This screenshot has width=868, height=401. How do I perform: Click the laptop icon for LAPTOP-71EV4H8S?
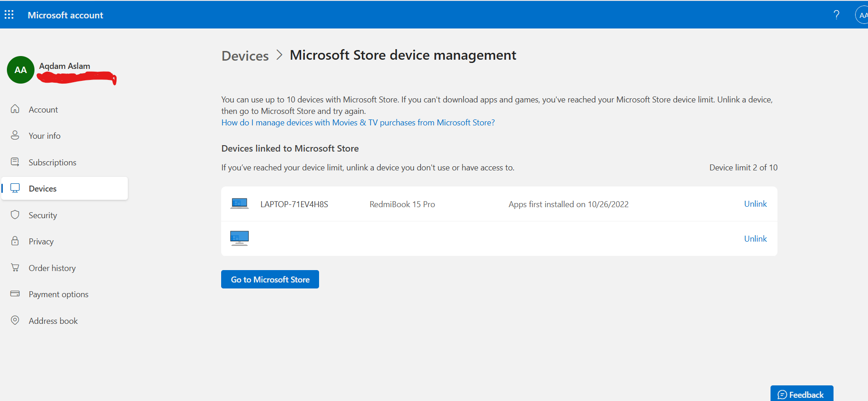239,203
